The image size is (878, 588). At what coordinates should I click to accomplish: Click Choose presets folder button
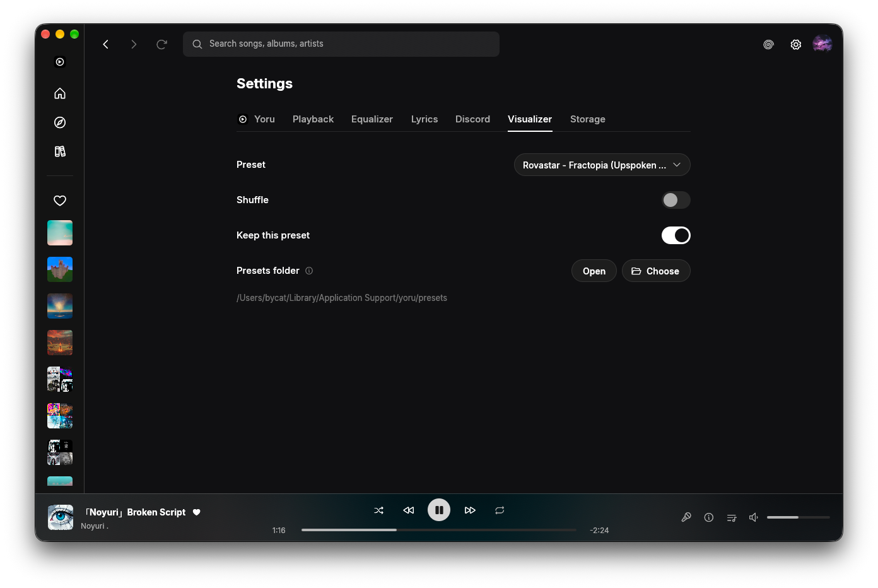point(656,271)
